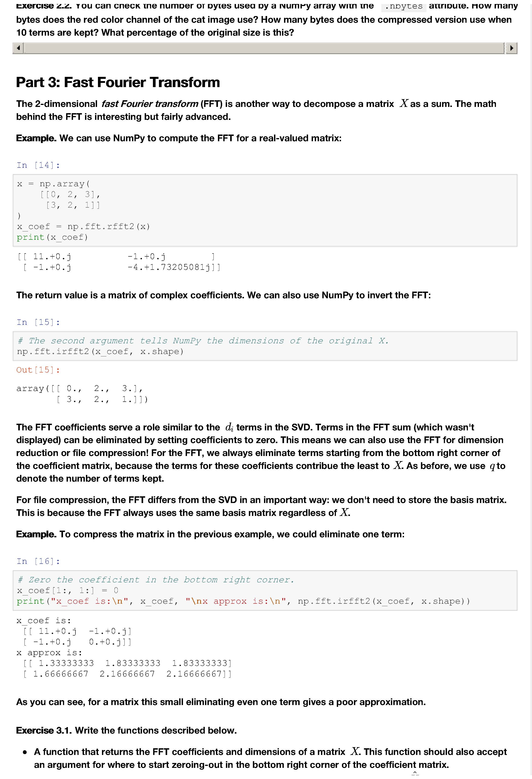Screen dimensions: 532x779
Task: Click the x_coef[1:, 1:] = 0 line
Action: [x=67, y=590]
